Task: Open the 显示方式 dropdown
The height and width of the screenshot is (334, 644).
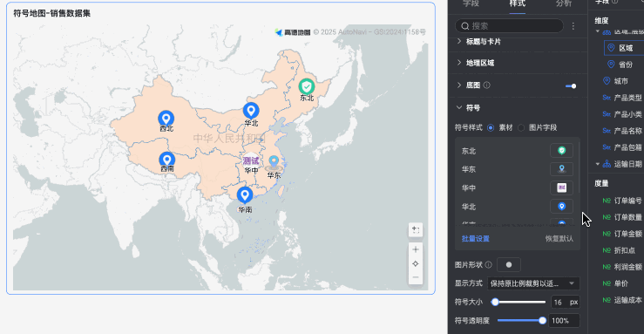Action: tap(533, 283)
